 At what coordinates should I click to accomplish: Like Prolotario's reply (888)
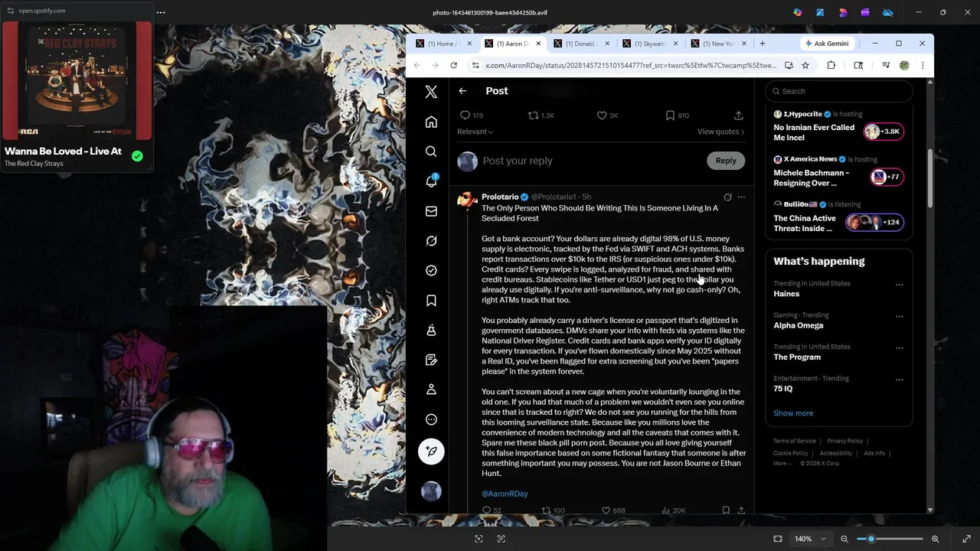(612, 510)
